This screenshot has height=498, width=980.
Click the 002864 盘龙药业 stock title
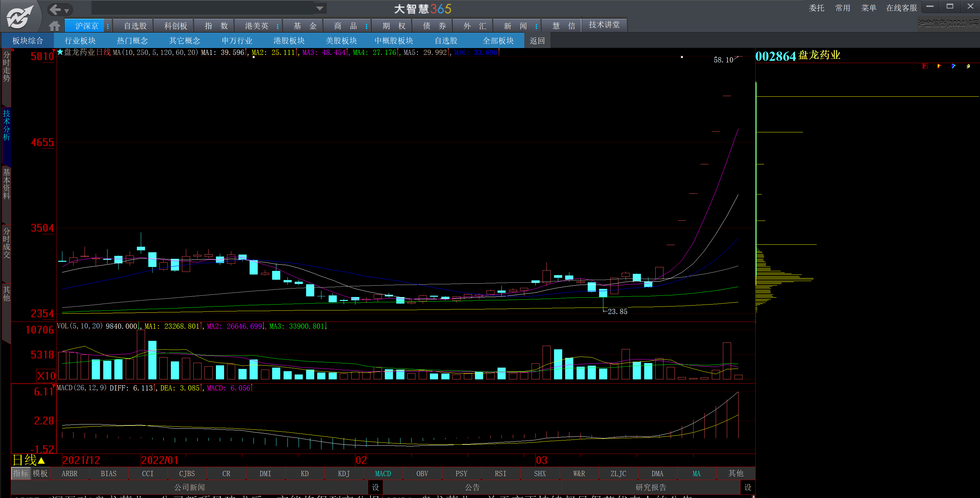pos(797,56)
